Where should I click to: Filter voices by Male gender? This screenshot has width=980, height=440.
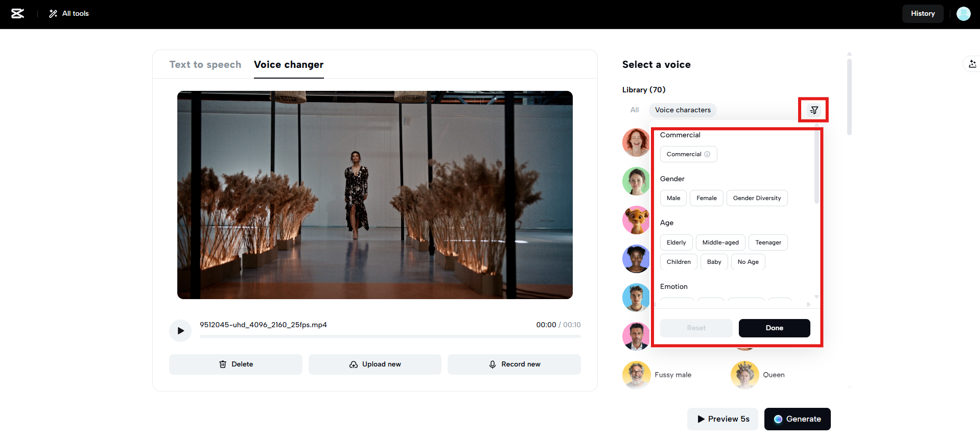coord(673,198)
